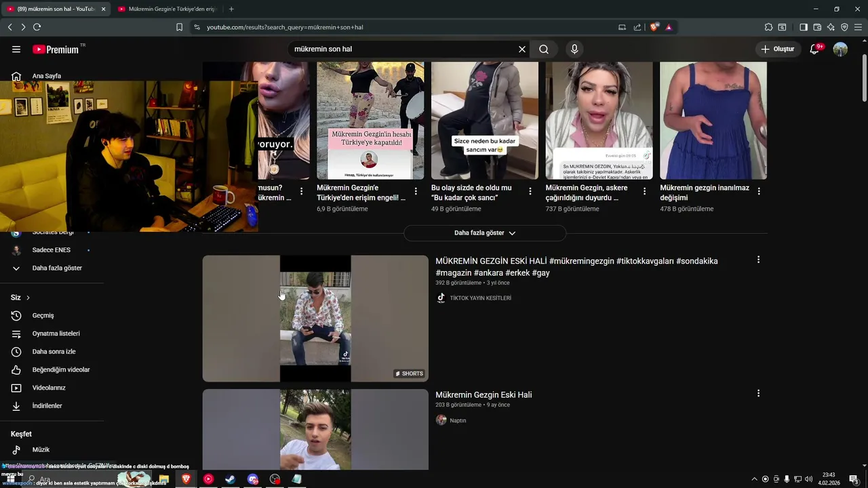Open browser extensions puzzle icon
Image resolution: width=868 pixels, height=488 pixels.
coord(768,27)
